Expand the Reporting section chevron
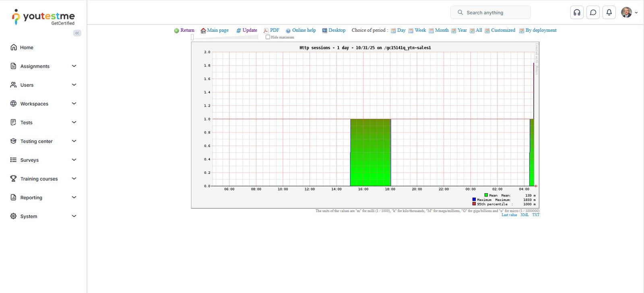The width and height of the screenshot is (644, 293). (74, 197)
